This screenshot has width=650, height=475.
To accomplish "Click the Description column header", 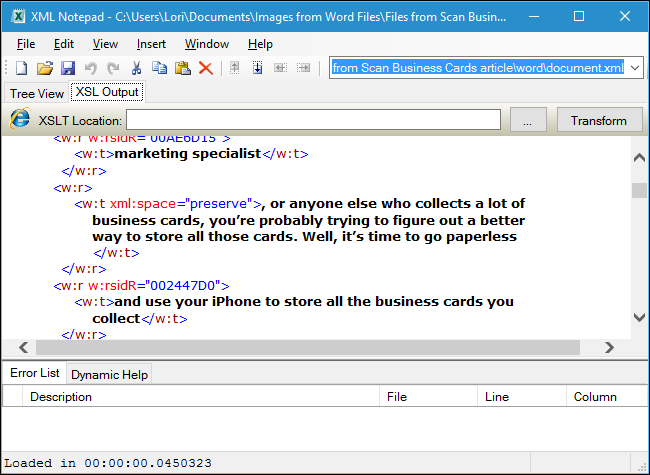I will coord(201,397).
